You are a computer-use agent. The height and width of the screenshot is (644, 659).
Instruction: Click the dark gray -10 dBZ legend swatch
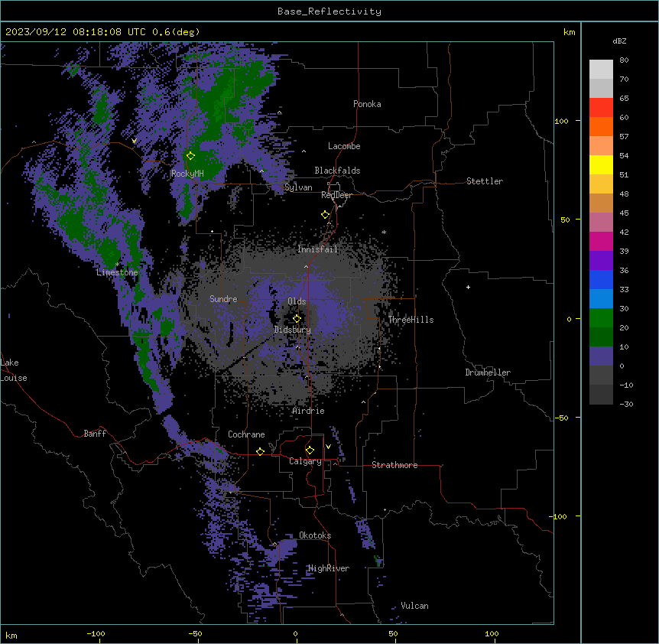601,376
